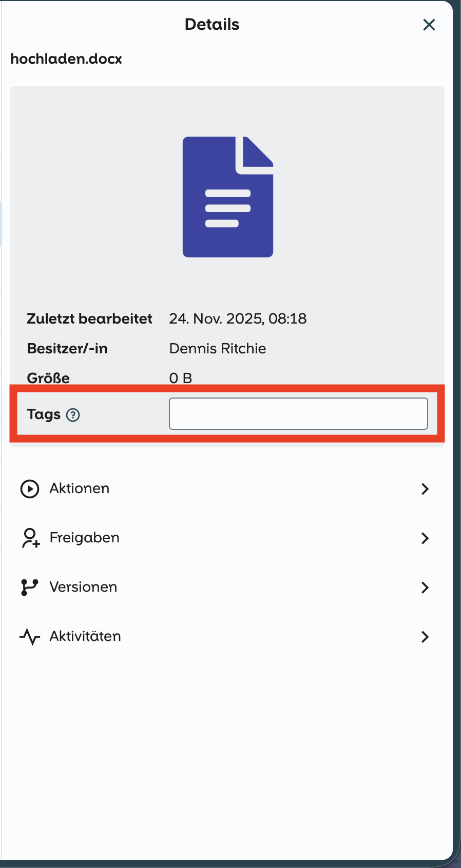Image resolution: width=461 pixels, height=868 pixels.
Task: Click the Aktivitäten pulse icon
Action: 30,637
